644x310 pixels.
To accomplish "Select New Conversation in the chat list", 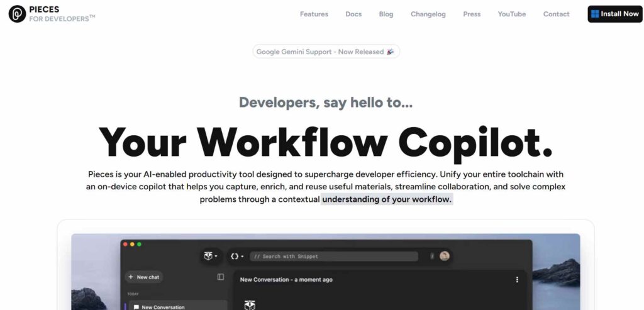I will 178,306.
